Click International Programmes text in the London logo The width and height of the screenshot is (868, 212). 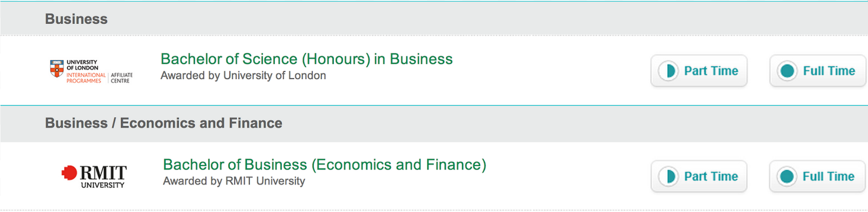click(85, 78)
